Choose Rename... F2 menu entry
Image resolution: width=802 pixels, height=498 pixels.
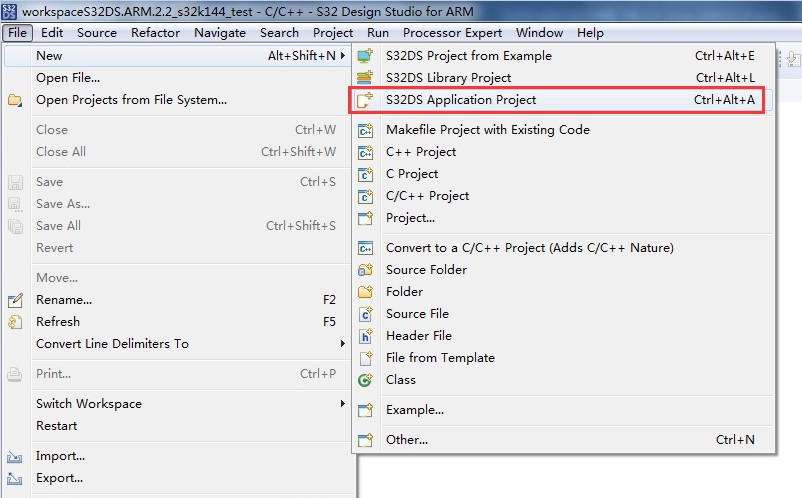(x=177, y=300)
